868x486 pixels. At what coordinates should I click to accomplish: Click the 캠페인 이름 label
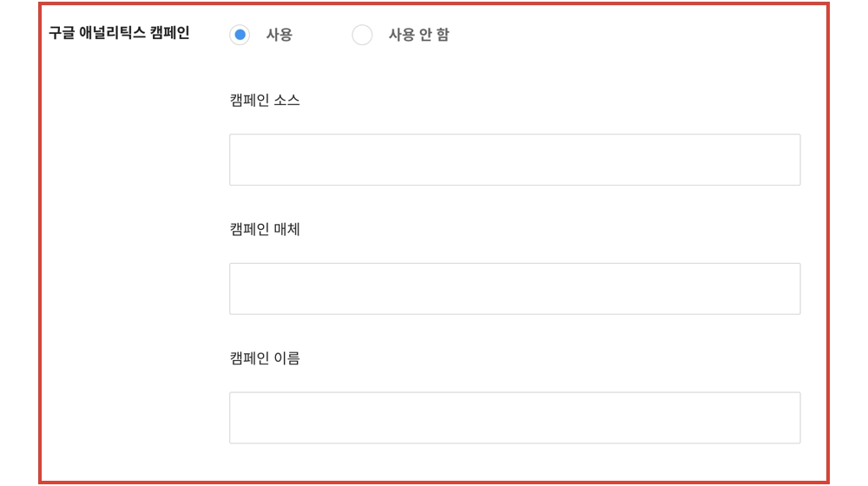coord(265,358)
